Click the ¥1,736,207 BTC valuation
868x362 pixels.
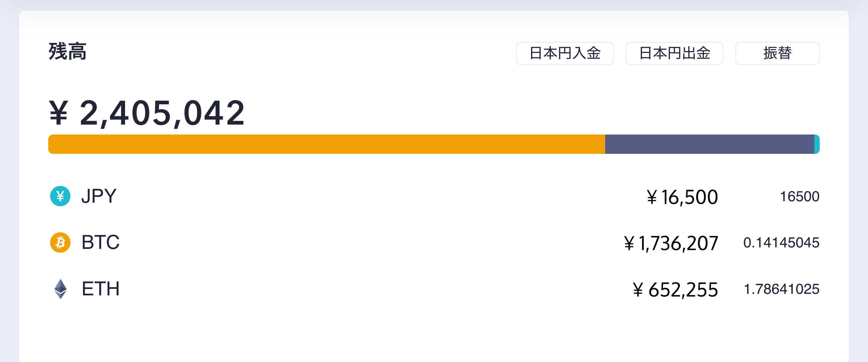coord(671,243)
